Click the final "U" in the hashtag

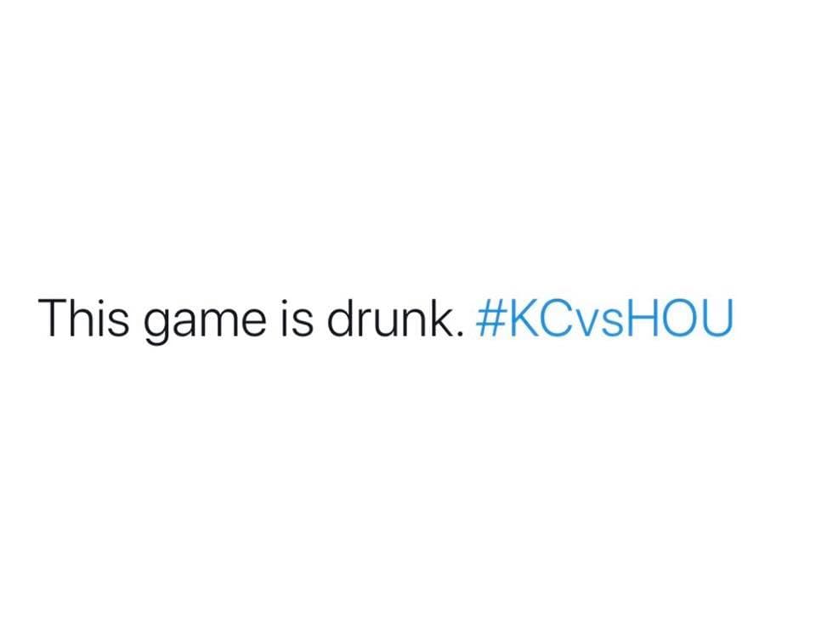coord(719,318)
